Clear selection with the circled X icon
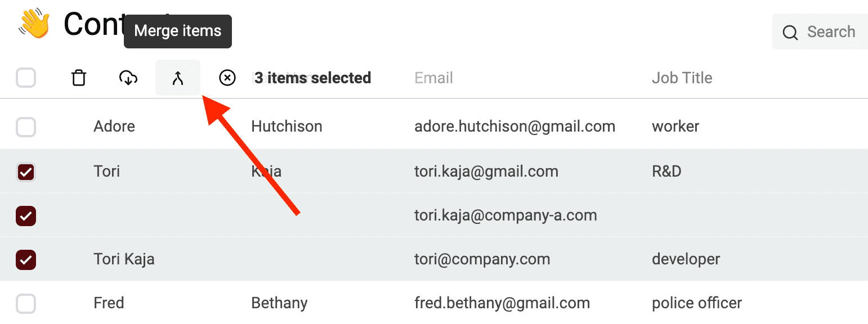This screenshot has width=868, height=324. 227,78
